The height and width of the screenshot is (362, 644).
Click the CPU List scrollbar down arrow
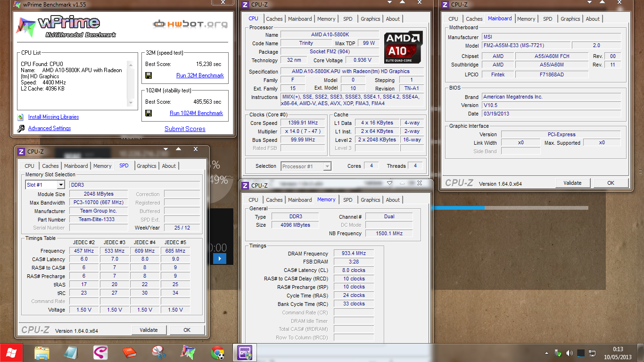point(130,103)
